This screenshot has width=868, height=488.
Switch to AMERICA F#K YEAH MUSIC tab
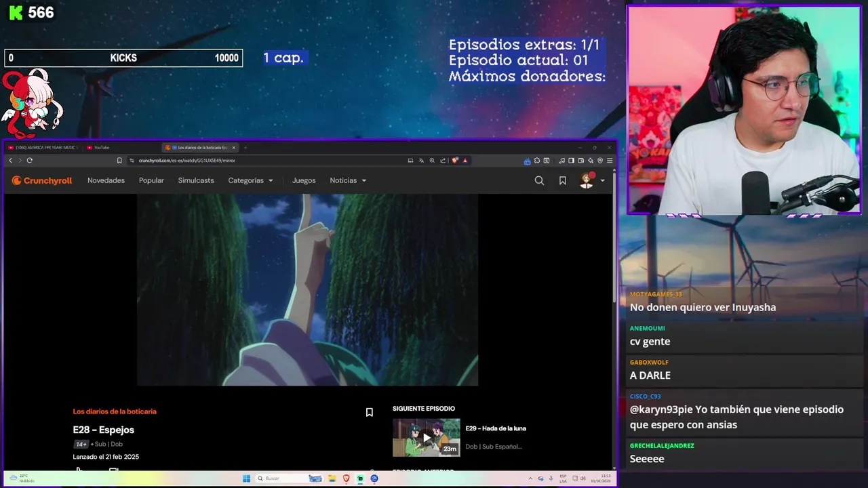pos(43,147)
